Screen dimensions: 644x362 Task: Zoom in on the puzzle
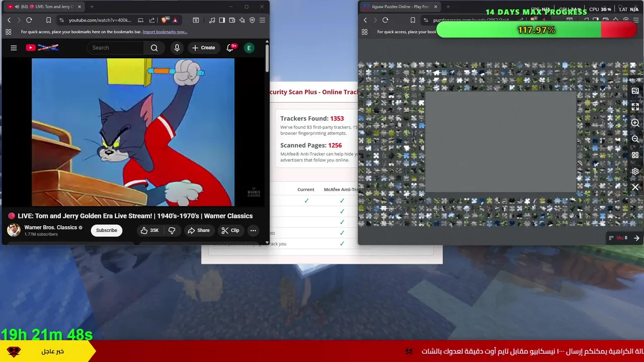pos(635,123)
